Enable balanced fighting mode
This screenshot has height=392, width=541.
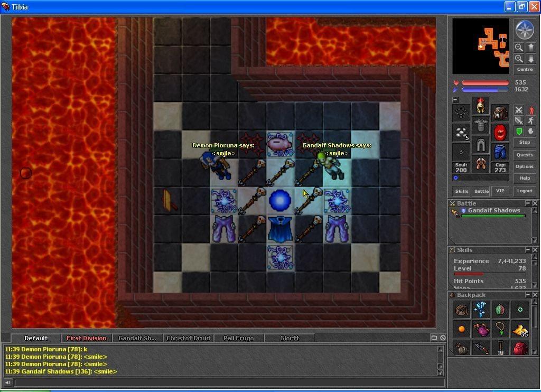point(519,120)
